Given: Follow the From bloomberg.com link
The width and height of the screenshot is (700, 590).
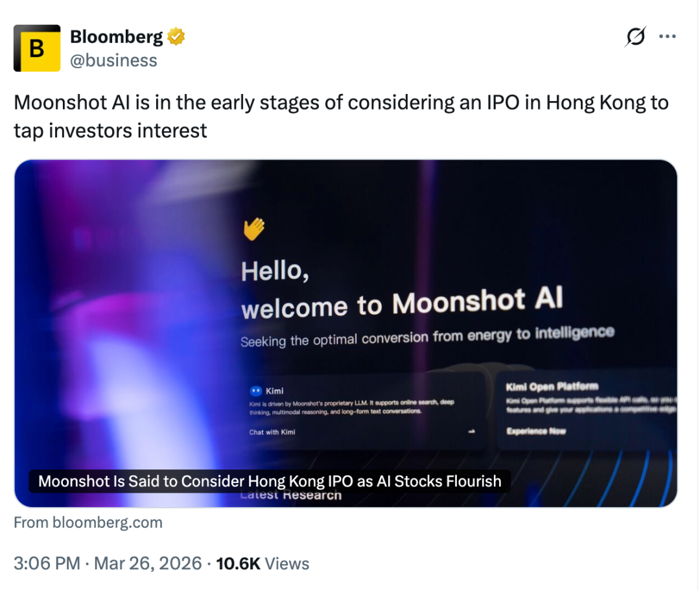Looking at the screenshot, I should [88, 522].
